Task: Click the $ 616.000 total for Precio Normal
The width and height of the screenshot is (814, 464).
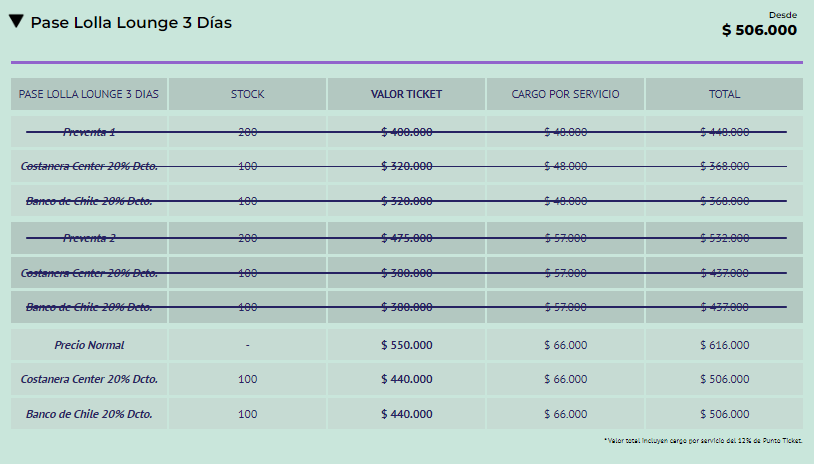Action: tap(724, 345)
